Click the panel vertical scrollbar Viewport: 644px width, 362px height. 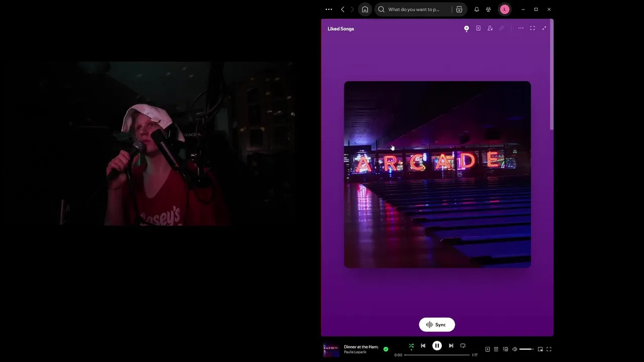[552, 75]
